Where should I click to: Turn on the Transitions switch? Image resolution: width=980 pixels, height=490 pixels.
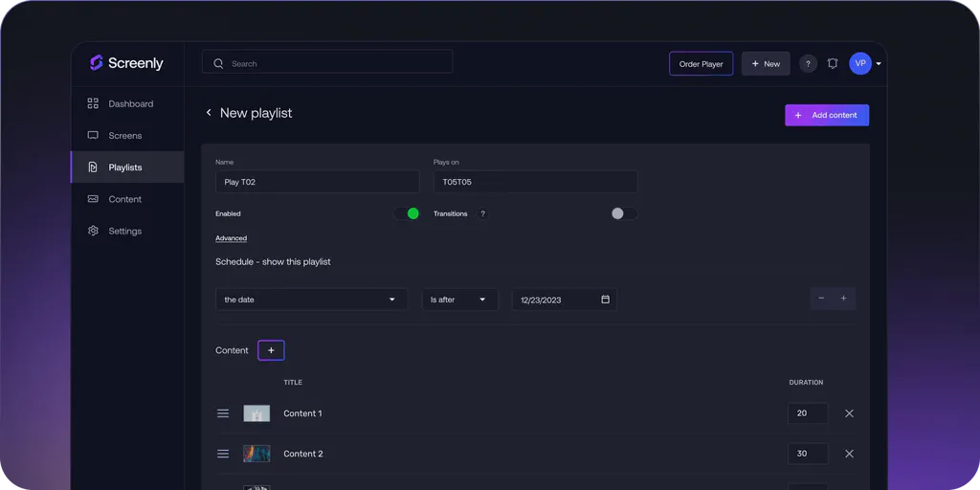tap(623, 213)
